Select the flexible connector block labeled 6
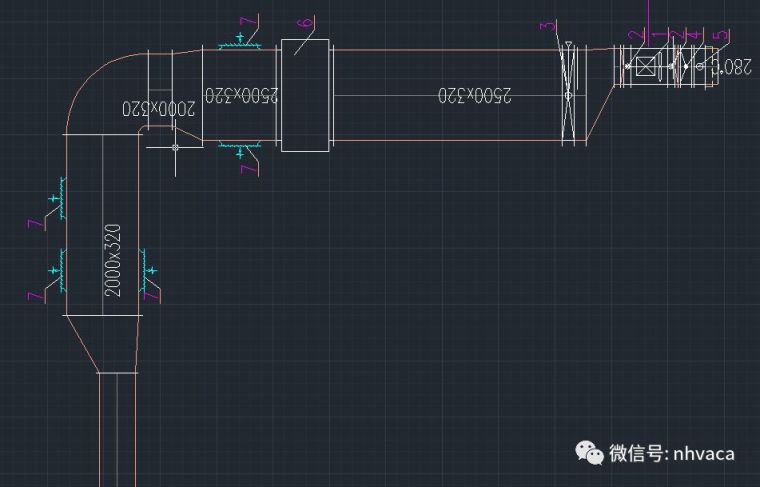760x487 pixels. point(305,95)
